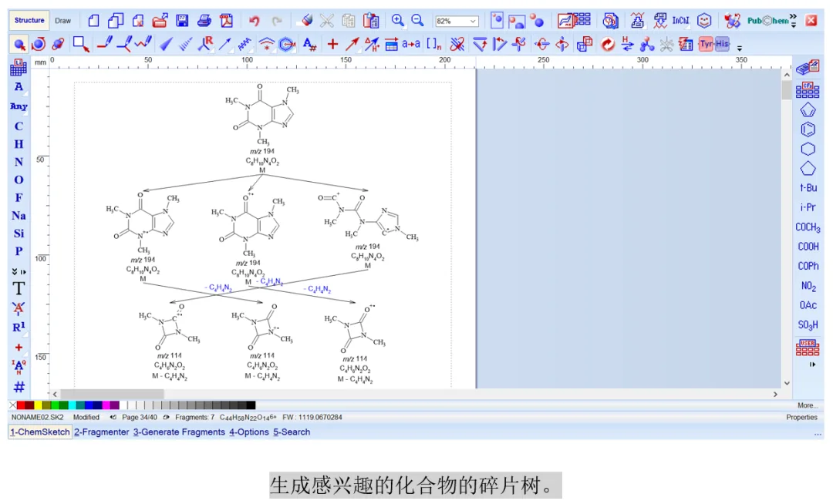Screen dimensions: 833x504
Task: Select the Any atom button
Action: tap(19, 106)
